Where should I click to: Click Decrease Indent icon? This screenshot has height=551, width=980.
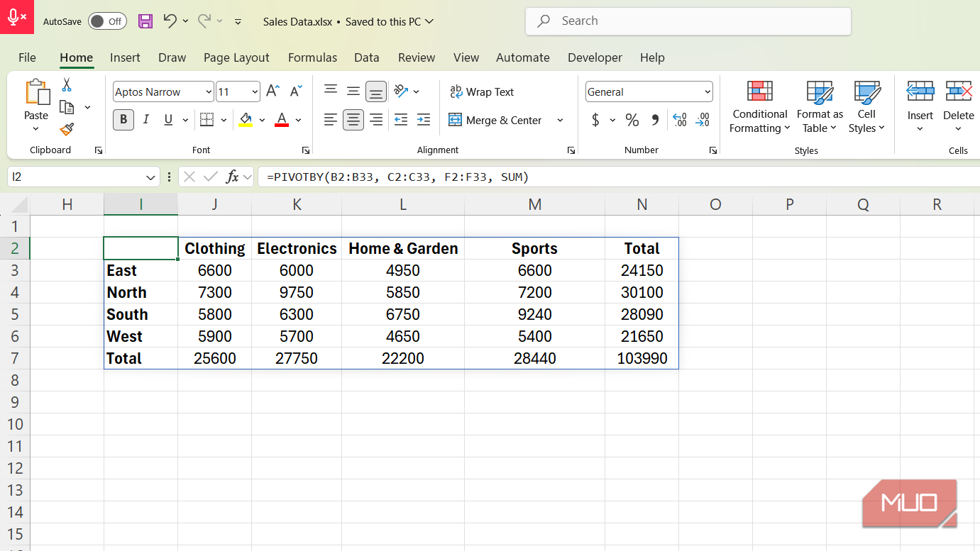400,120
